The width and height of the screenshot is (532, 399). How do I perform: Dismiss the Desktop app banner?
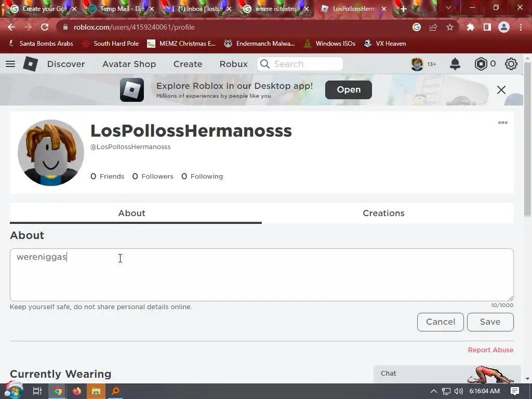(501, 90)
